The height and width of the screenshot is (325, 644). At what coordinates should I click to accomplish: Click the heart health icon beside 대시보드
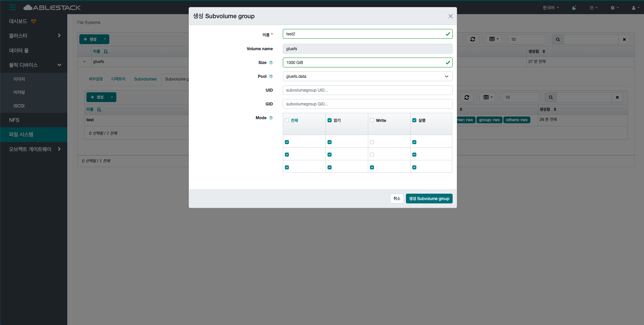34,21
